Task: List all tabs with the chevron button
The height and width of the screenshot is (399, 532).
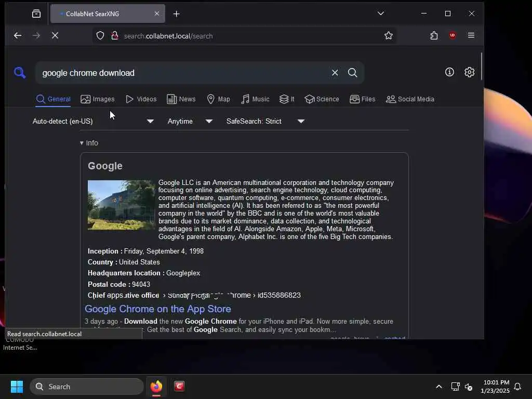Action: (381, 14)
